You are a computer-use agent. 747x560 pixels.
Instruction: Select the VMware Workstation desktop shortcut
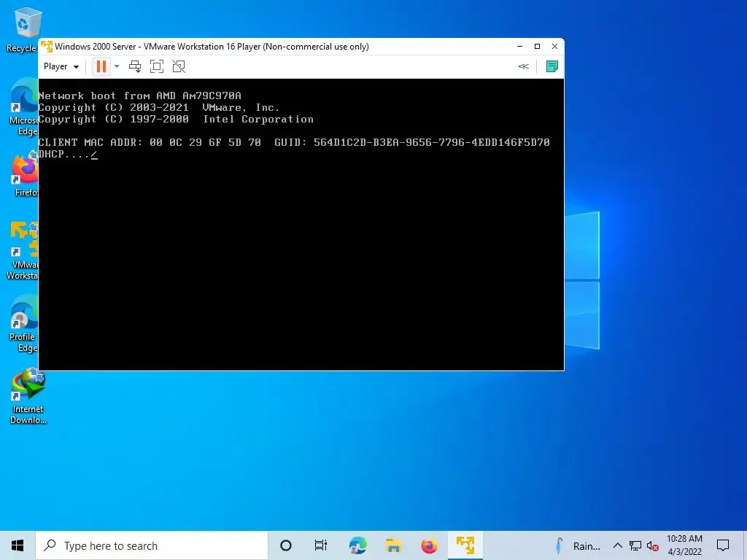pyautogui.click(x=23, y=251)
